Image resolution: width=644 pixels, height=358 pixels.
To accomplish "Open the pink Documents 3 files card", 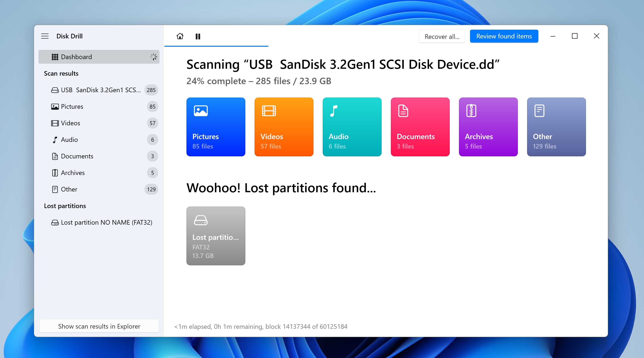I will pos(420,127).
